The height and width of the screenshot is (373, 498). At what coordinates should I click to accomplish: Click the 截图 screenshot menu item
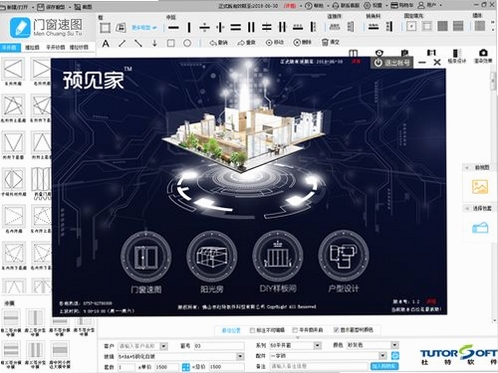pyautogui.click(x=83, y=7)
